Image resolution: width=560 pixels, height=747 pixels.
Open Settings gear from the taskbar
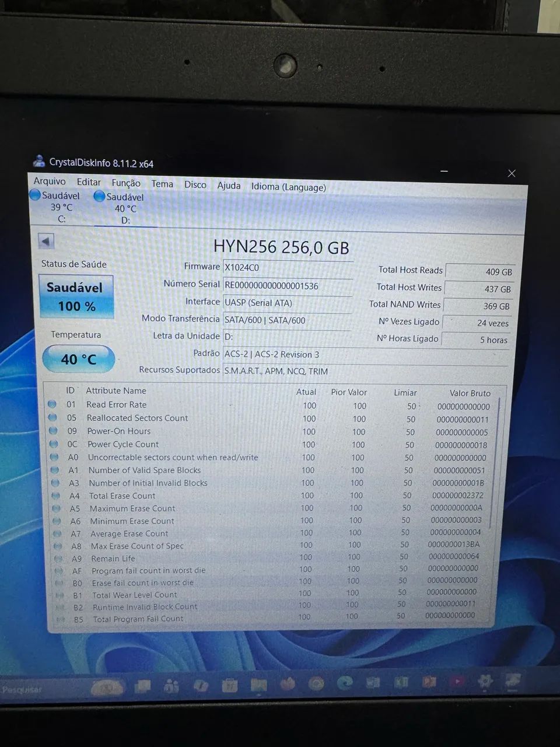(485, 681)
